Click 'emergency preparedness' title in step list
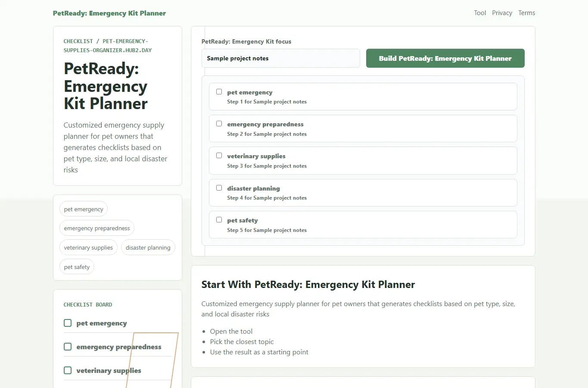Viewport: 588px width, 388px height. 265,124
